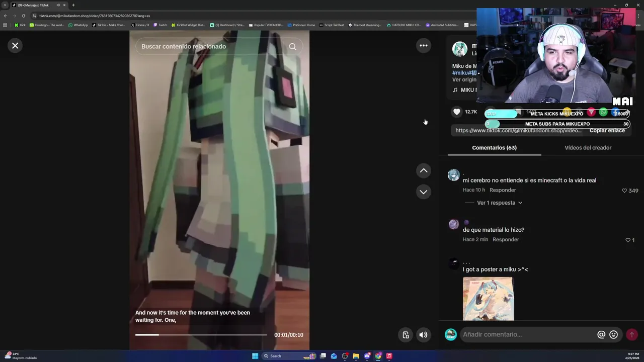
Task: Close the TikTok video viewer with X
Action: click(15, 46)
